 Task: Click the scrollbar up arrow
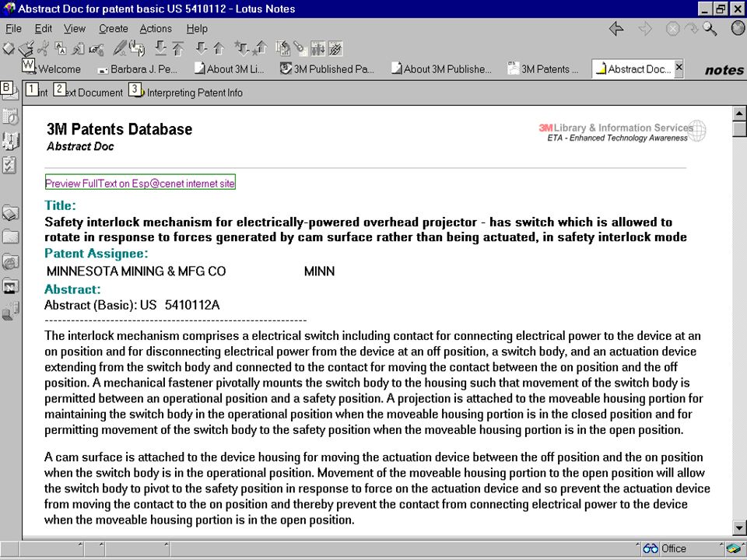click(x=739, y=114)
